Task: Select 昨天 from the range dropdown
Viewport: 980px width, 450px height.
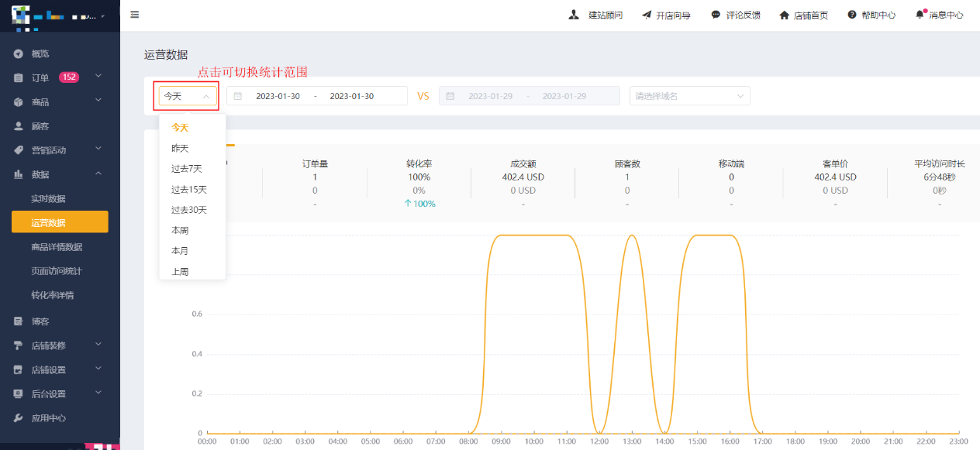Action: 180,148
